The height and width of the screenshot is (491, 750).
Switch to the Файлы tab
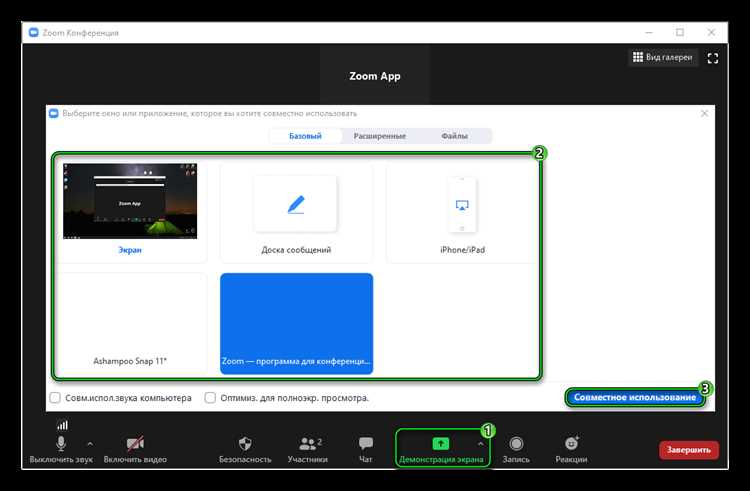point(454,136)
